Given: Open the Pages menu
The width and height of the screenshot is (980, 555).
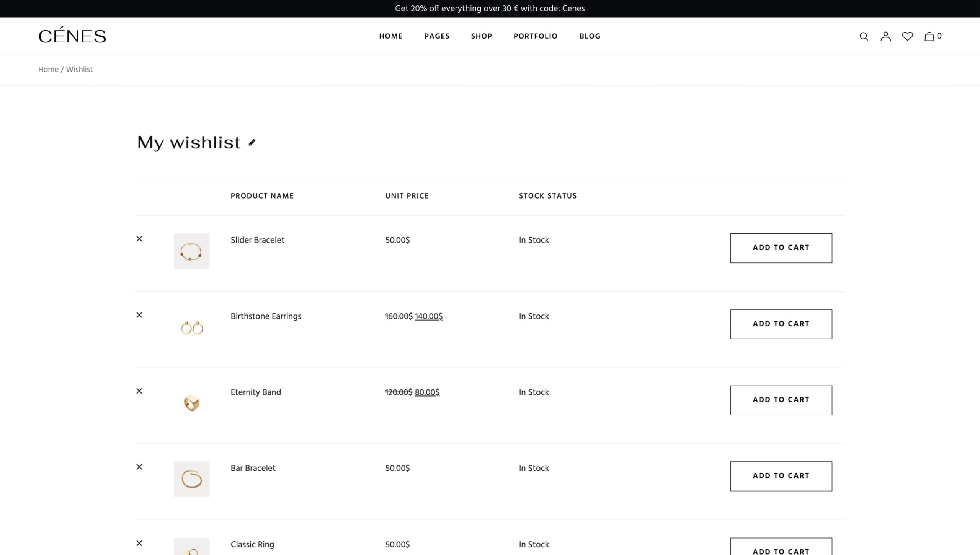Looking at the screenshot, I should pos(437,36).
